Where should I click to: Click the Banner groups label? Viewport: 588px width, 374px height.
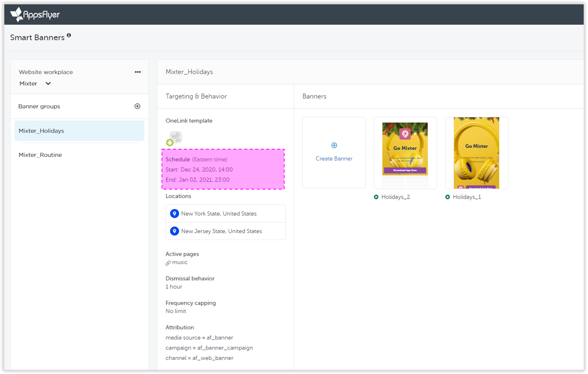[39, 106]
